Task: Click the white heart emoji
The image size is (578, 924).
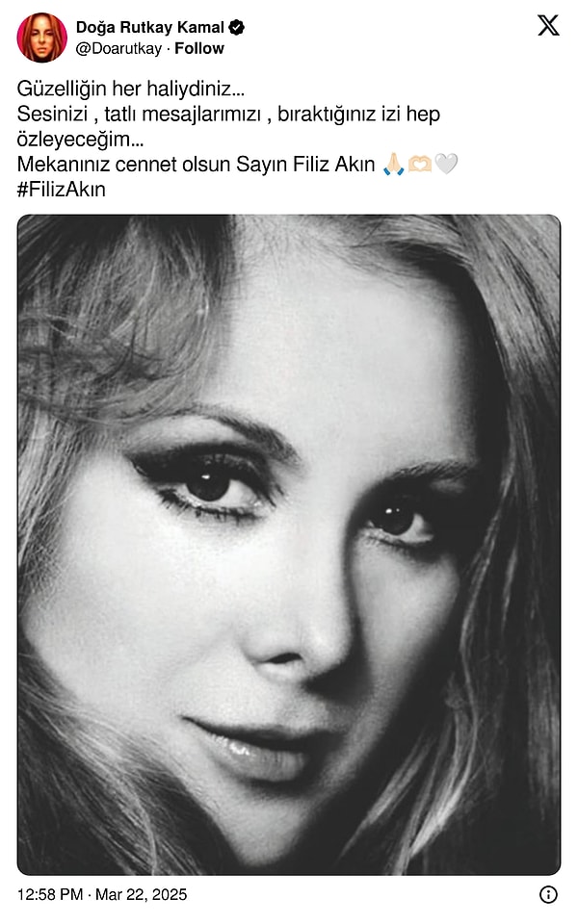Action: (x=446, y=164)
